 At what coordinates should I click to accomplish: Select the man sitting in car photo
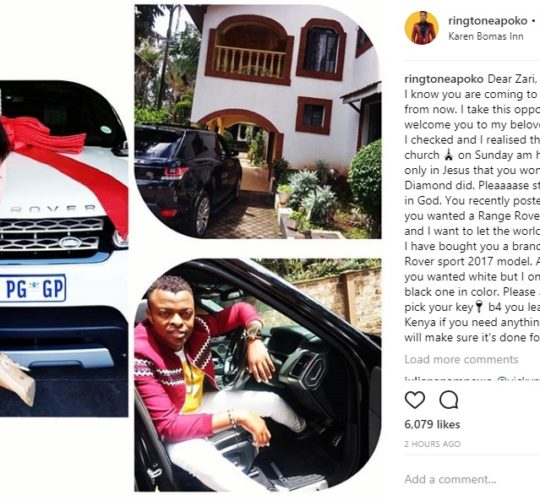pyautogui.click(x=258, y=375)
